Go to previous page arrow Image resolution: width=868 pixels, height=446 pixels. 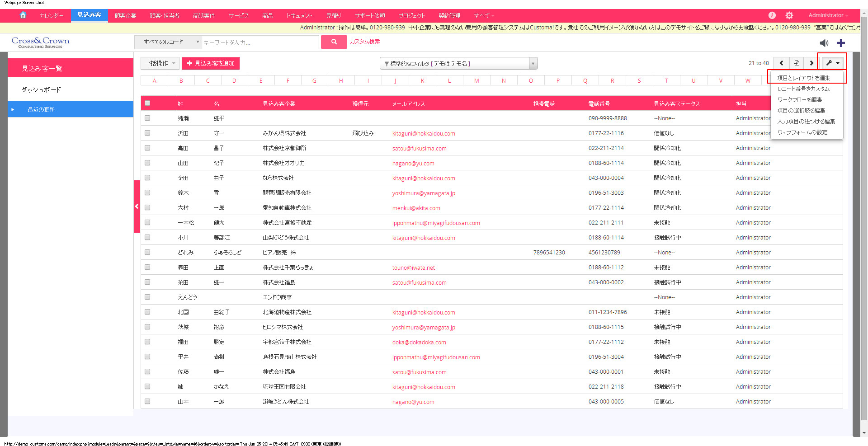(x=781, y=63)
